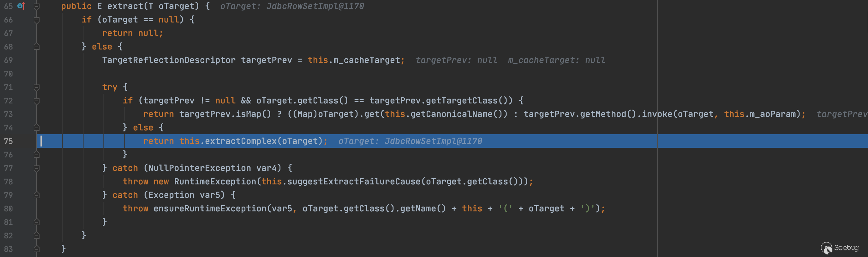Collapse the NullPointerException catch fold on line 77

point(37,168)
